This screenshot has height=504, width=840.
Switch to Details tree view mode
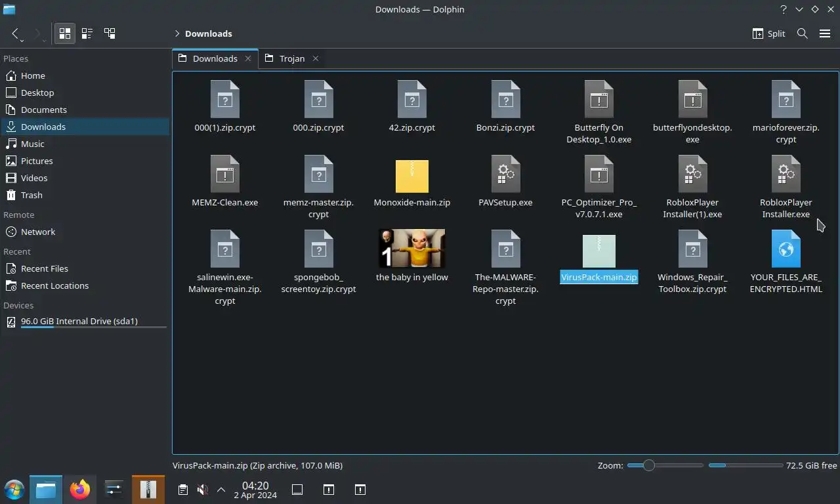coord(110,33)
